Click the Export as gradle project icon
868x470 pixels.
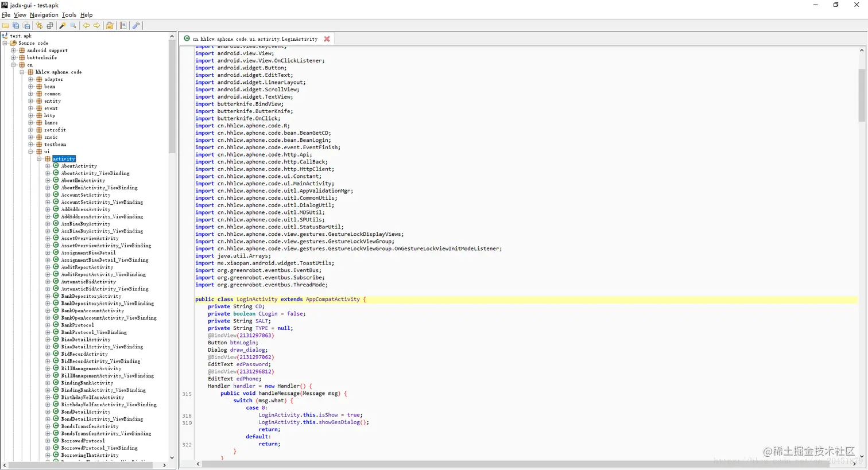coord(26,25)
